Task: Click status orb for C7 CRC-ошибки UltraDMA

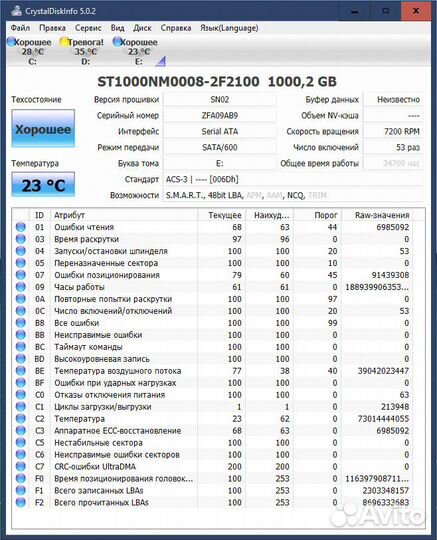Action: pyautogui.click(x=21, y=467)
